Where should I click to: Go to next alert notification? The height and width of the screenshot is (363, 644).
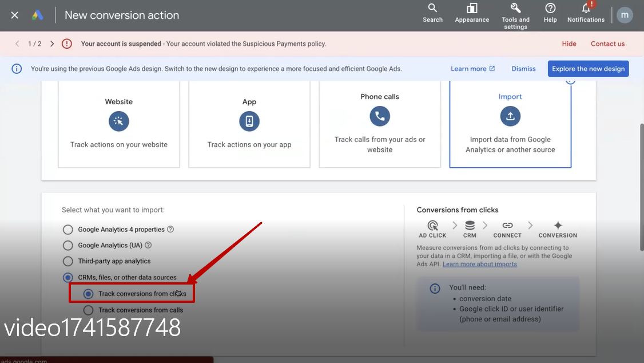[51, 44]
